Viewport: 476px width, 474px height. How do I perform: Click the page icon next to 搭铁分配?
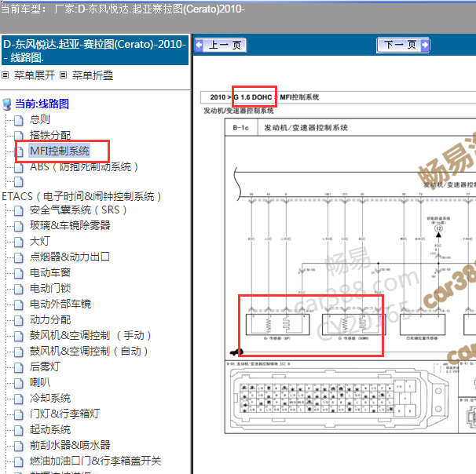pyautogui.click(x=19, y=136)
